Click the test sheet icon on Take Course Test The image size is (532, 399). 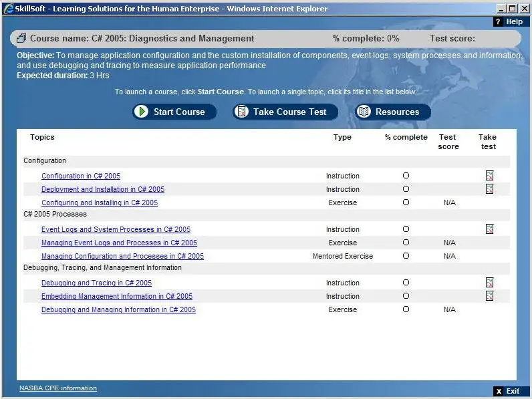point(241,112)
